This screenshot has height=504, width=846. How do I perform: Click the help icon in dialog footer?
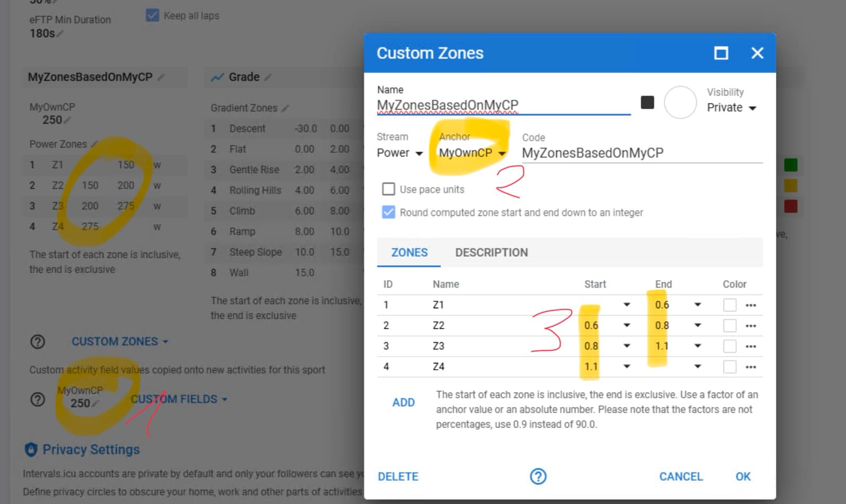click(x=538, y=476)
